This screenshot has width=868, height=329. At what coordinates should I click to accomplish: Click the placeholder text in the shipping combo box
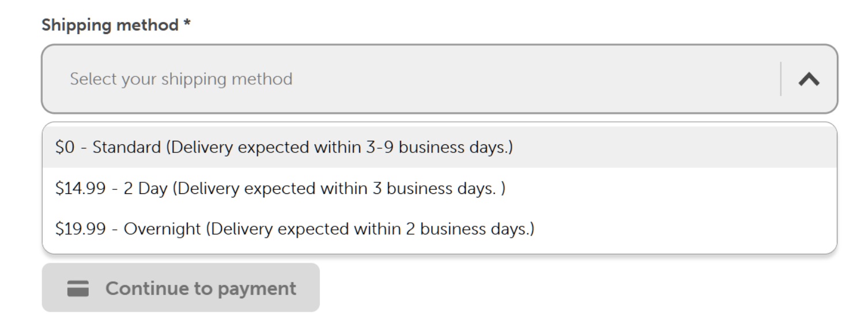coord(181,79)
